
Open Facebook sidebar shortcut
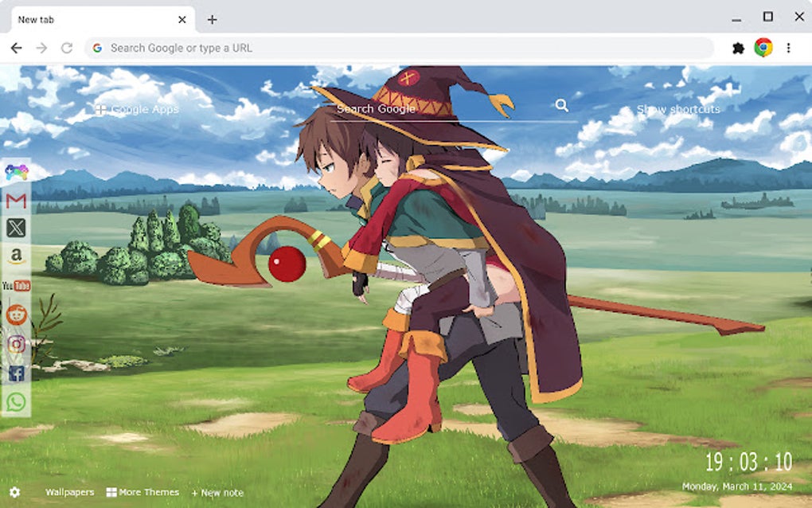pos(16,373)
